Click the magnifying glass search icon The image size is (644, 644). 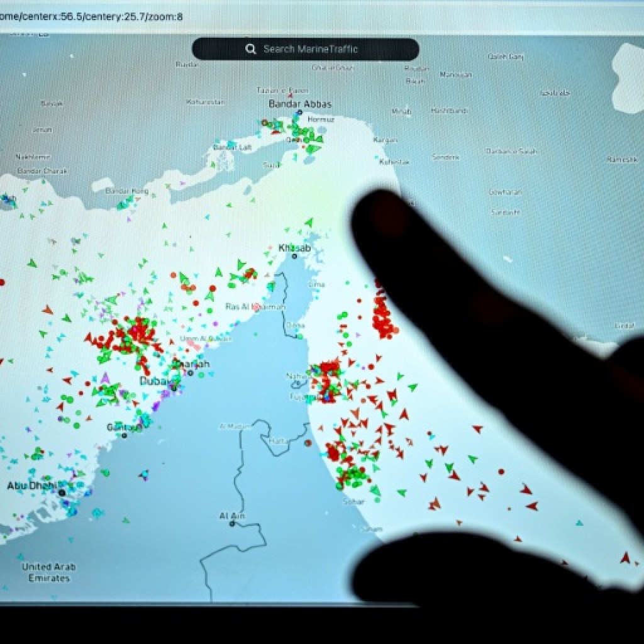coord(251,49)
